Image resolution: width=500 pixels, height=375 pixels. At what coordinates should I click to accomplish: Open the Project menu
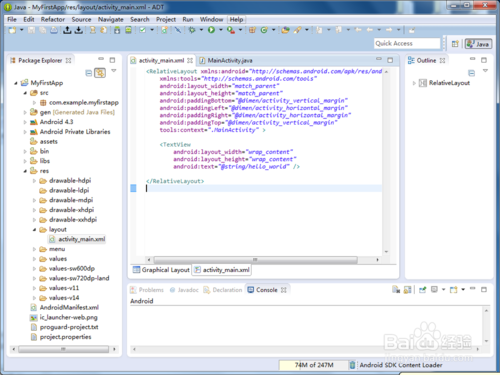tap(166, 19)
